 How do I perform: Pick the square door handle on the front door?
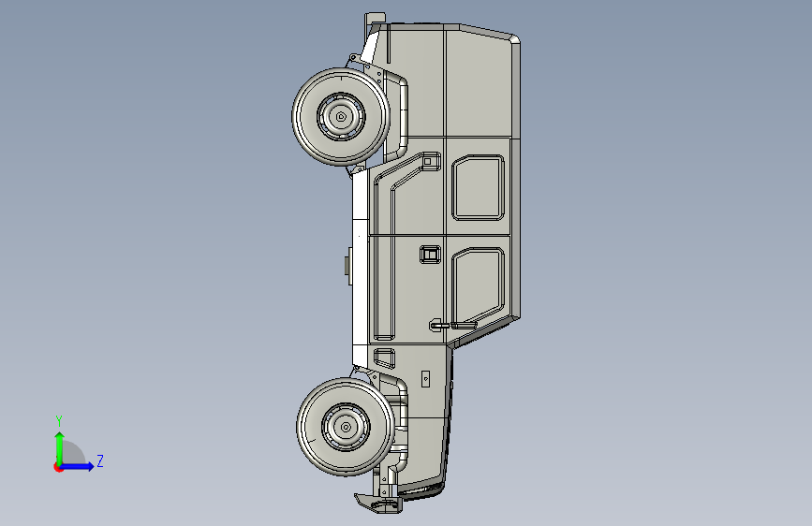point(430,255)
